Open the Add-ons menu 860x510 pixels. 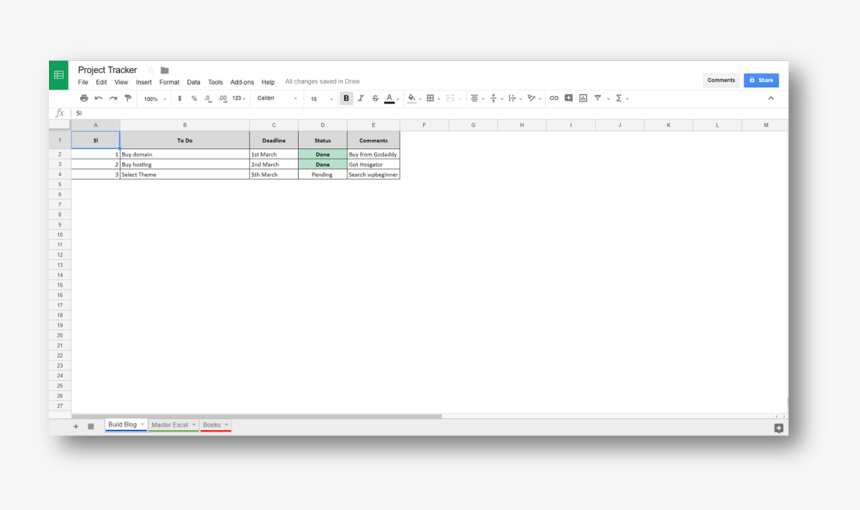click(x=242, y=82)
